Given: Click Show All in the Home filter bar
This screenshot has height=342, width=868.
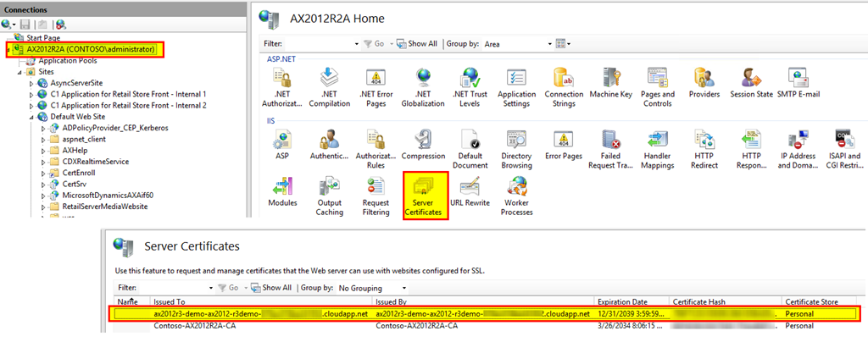Looking at the screenshot, I should (x=418, y=43).
